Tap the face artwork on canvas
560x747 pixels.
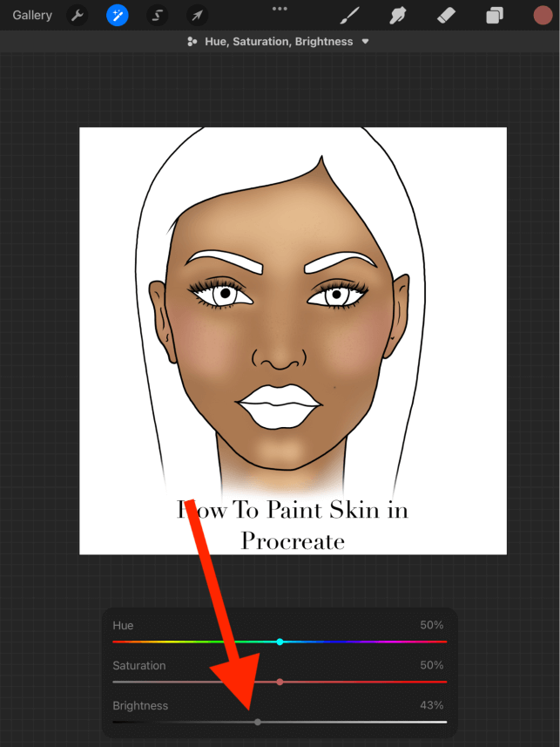tap(281, 312)
